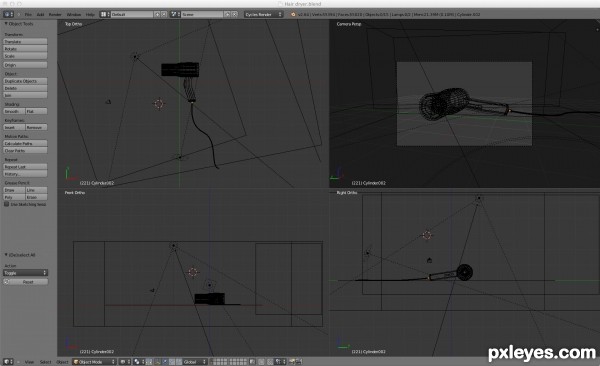Collapse the (De)select All panel
Screen dimensions: 600x366
click(6, 255)
